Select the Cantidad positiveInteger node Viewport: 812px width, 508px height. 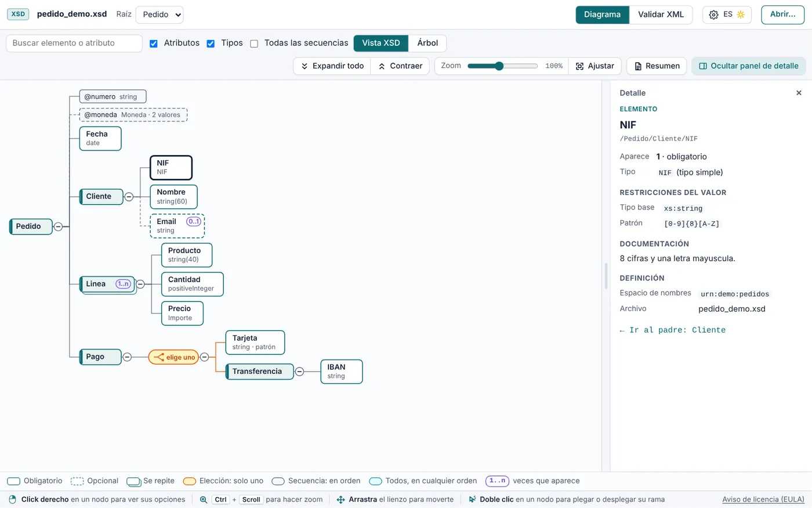pyautogui.click(x=192, y=284)
